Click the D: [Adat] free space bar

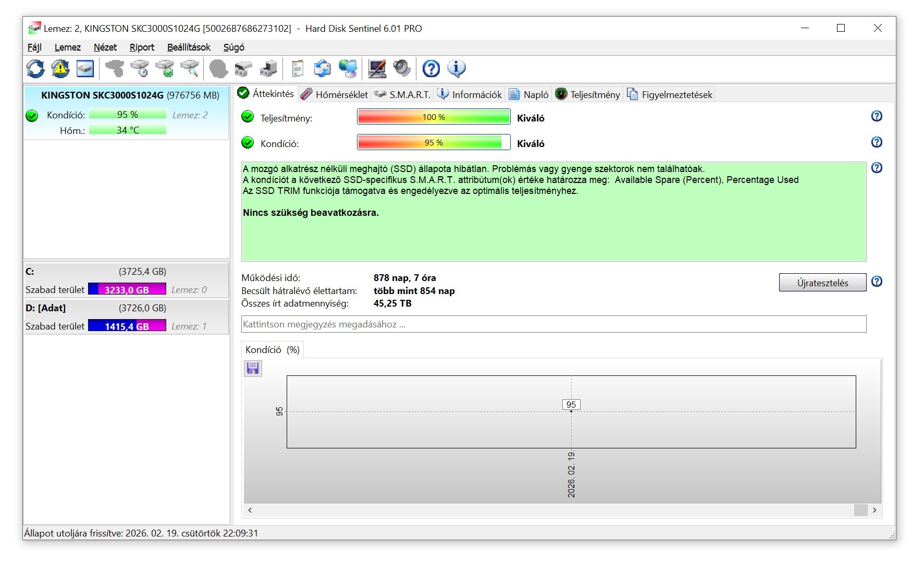(x=127, y=326)
